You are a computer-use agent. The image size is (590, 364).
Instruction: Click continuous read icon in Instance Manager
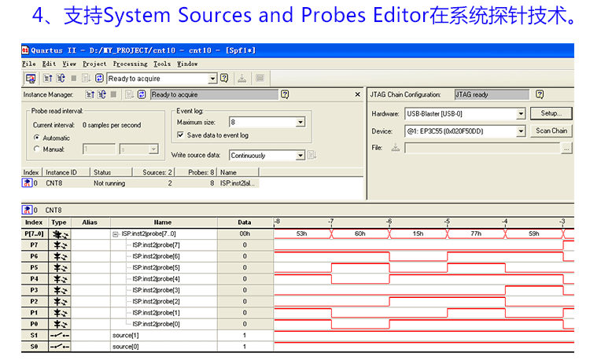[x=102, y=94]
